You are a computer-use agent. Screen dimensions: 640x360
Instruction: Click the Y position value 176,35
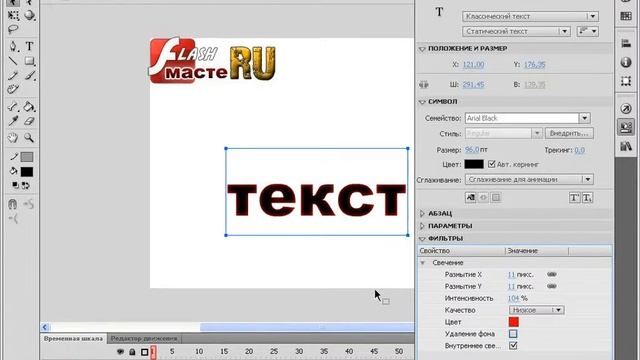[x=534, y=64]
